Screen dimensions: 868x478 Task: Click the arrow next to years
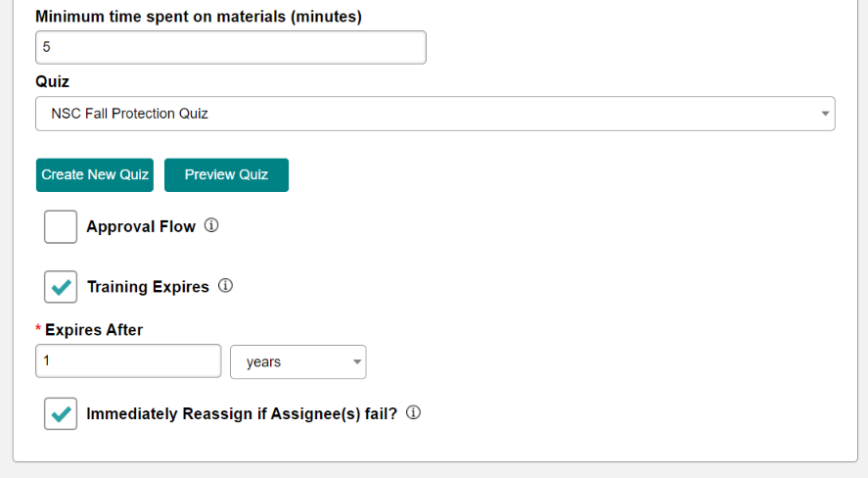click(357, 361)
